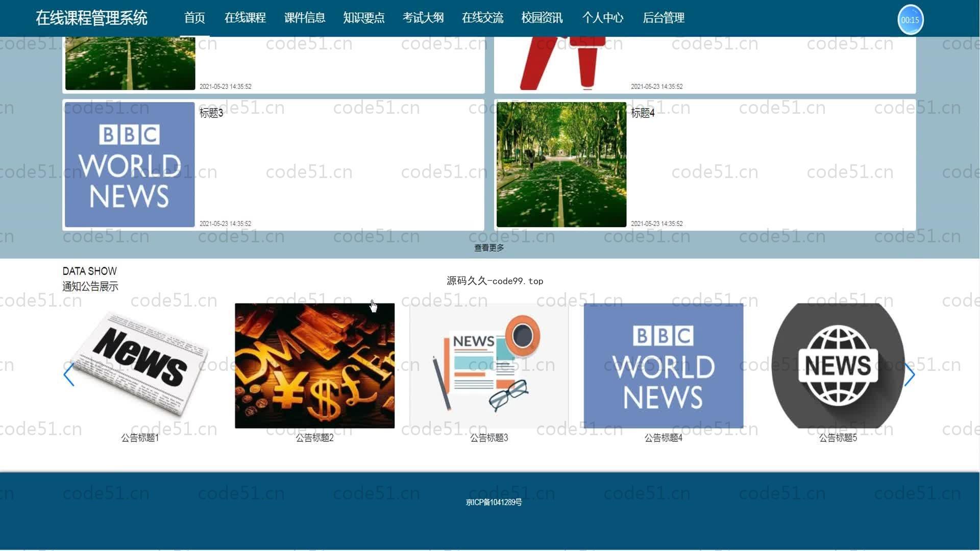The image size is (980, 551).
Task: Open the 课件信息 menu item
Action: click(x=305, y=18)
